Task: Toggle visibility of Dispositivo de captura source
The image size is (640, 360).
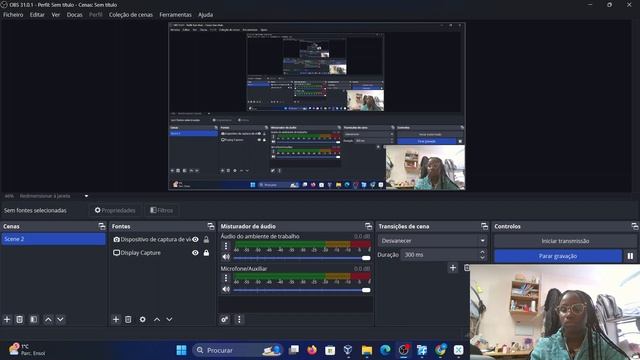Action: [x=196, y=240]
